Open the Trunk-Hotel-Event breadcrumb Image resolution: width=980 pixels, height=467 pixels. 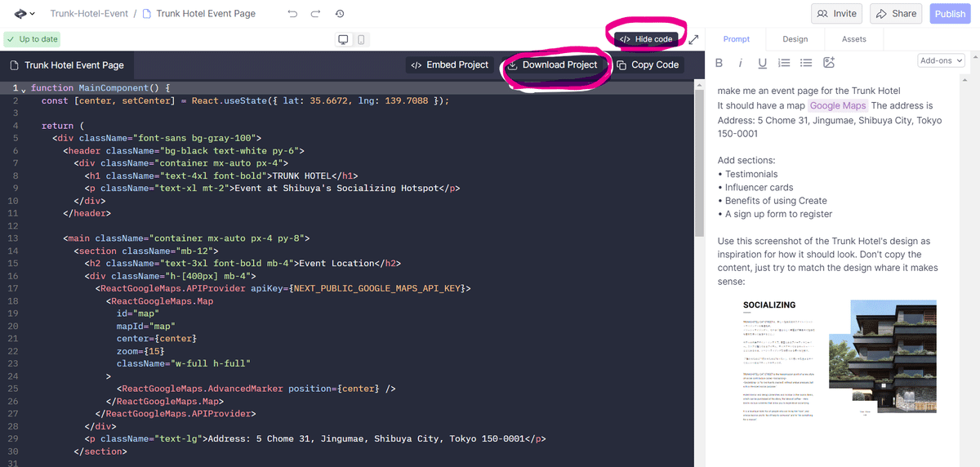click(88, 14)
